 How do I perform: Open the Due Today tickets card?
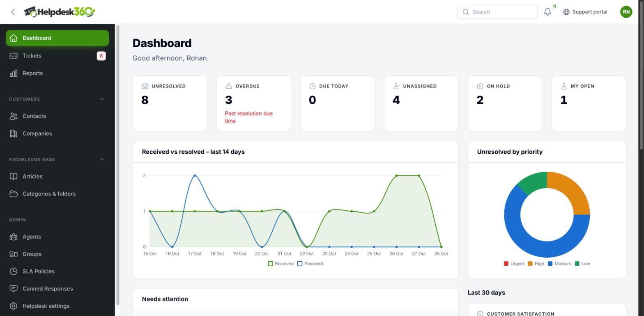(338, 104)
